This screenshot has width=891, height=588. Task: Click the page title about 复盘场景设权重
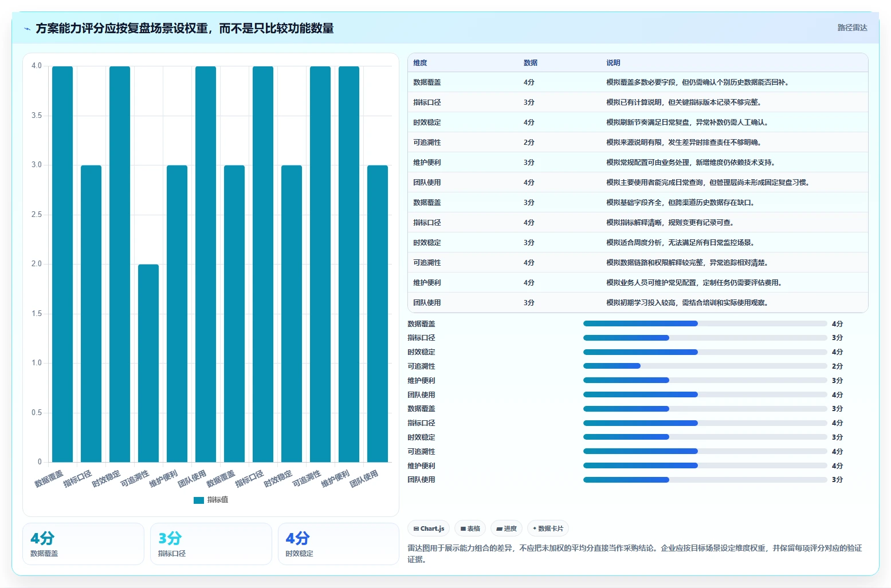point(185,28)
